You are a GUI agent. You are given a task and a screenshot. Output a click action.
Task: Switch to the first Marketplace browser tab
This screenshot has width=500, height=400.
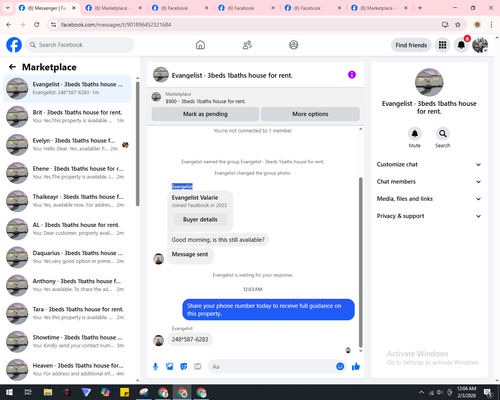pos(113,8)
